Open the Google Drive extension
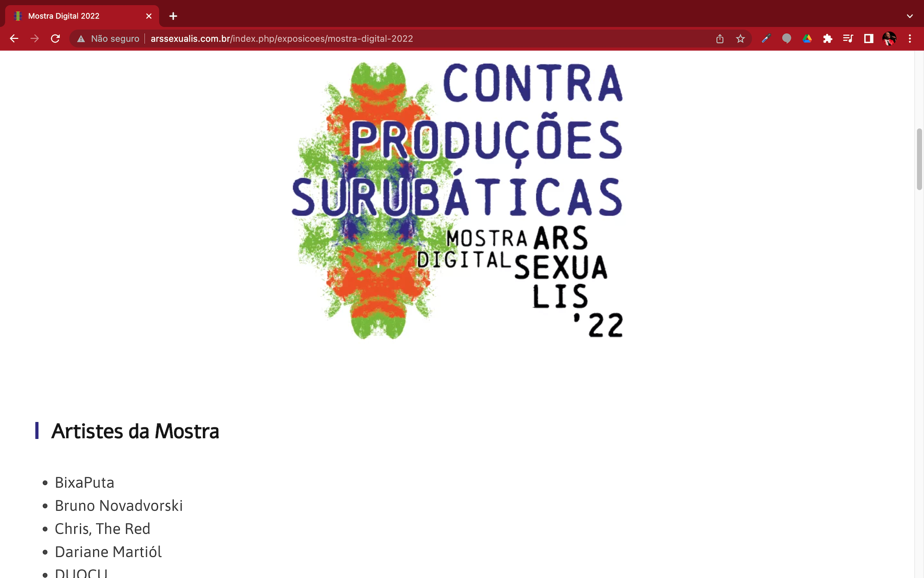 tap(807, 39)
